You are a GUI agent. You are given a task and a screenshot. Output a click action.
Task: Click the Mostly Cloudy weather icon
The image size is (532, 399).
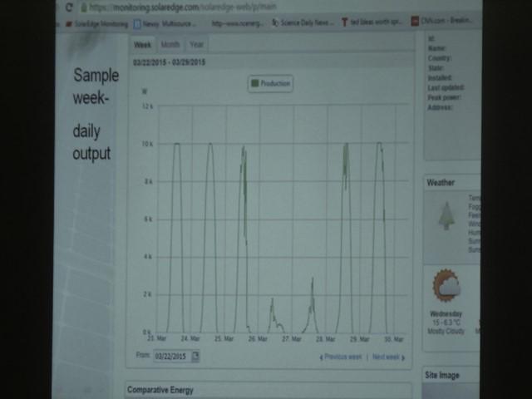pos(446,288)
